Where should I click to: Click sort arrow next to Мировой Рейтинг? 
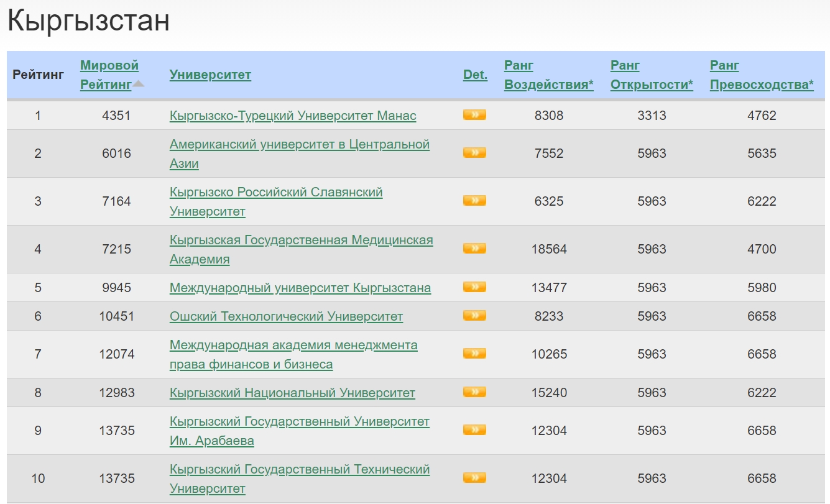(138, 85)
